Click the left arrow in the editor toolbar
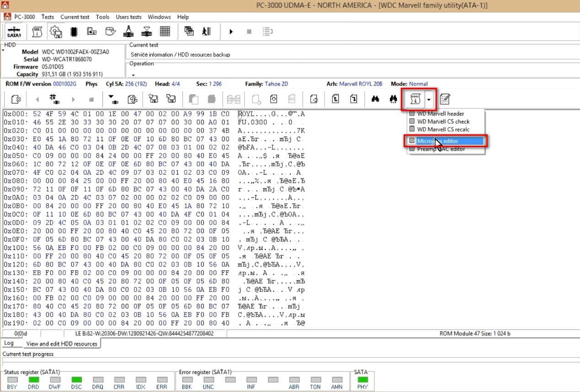The height and width of the screenshot is (392, 580). click(x=37, y=99)
